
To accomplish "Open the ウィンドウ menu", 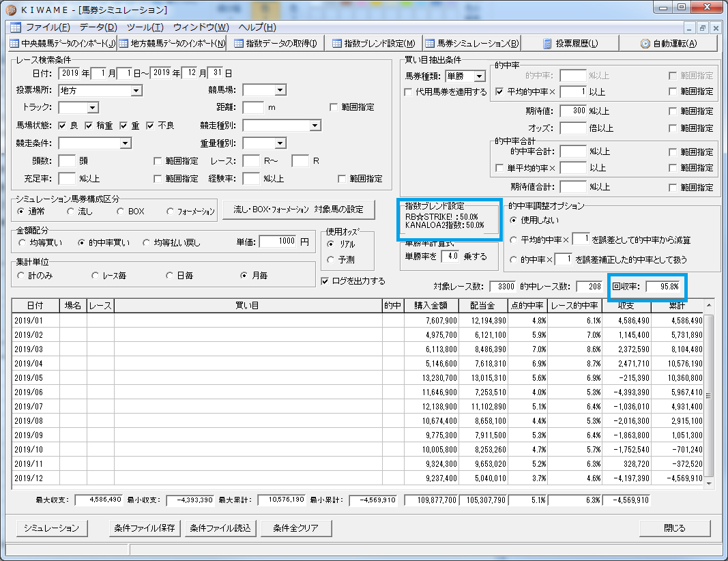I will [201, 27].
